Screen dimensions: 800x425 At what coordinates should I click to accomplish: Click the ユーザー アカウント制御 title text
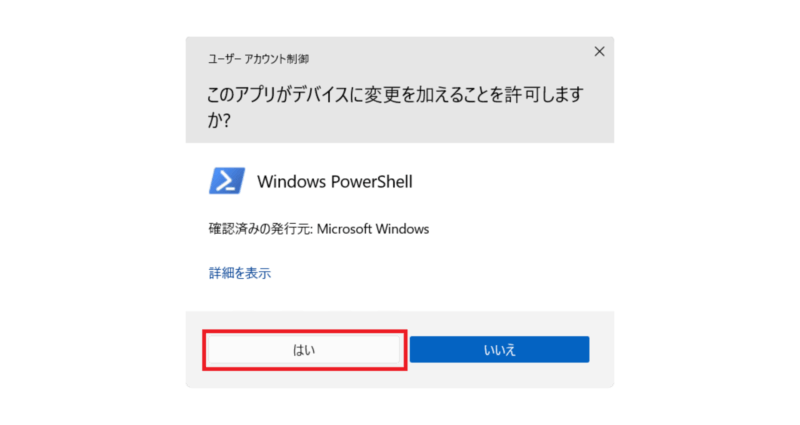click(258, 59)
